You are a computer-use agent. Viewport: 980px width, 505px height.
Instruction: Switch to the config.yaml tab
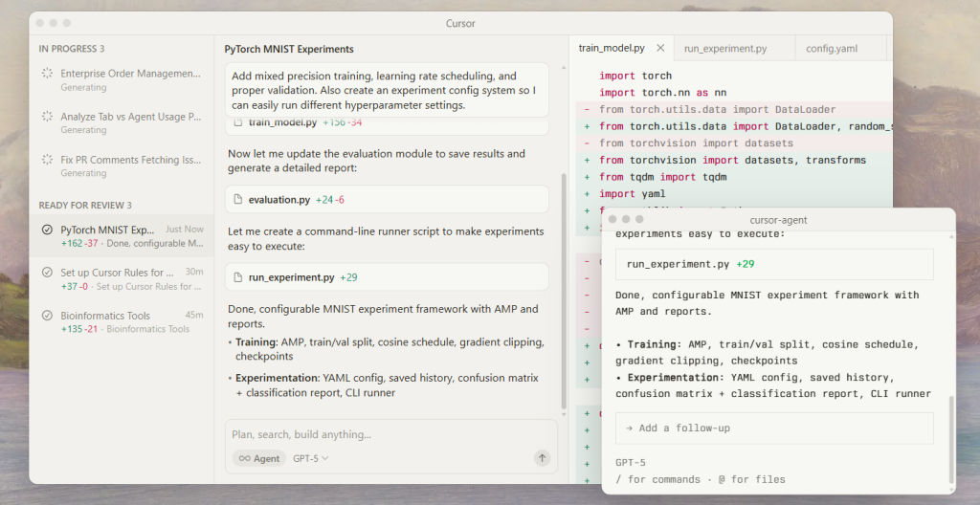pos(831,48)
